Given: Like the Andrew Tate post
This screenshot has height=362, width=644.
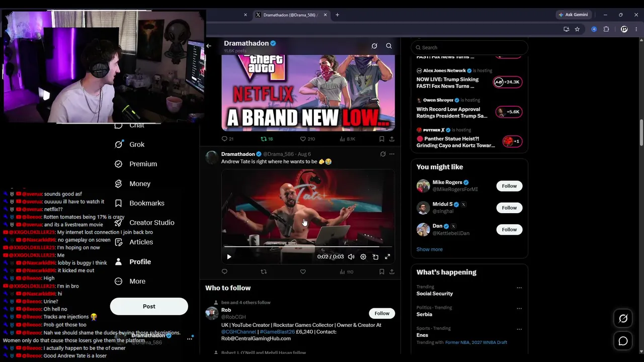Looking at the screenshot, I should coord(303,271).
